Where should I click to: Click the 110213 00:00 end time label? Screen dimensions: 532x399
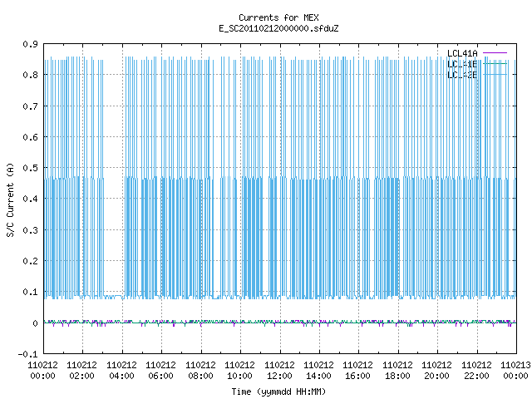coord(516,371)
